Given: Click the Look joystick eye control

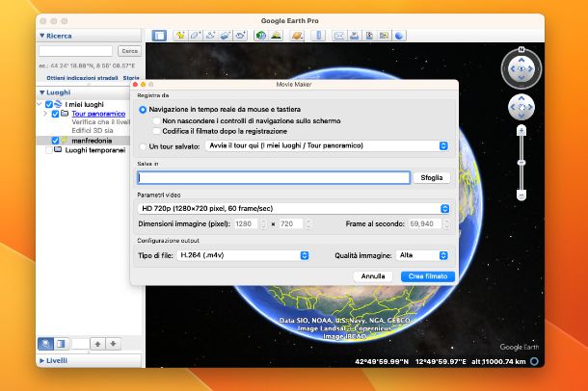Looking at the screenshot, I should (x=521, y=68).
